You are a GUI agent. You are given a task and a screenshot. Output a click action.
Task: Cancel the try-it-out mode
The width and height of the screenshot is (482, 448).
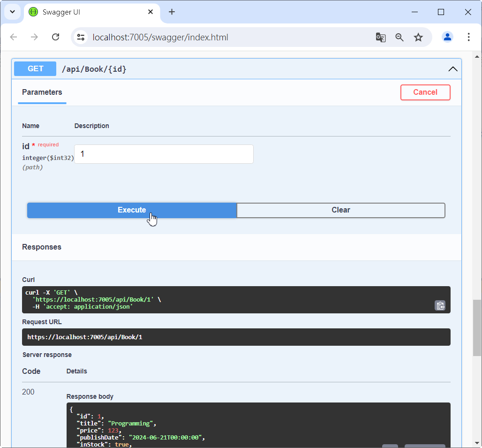[425, 92]
